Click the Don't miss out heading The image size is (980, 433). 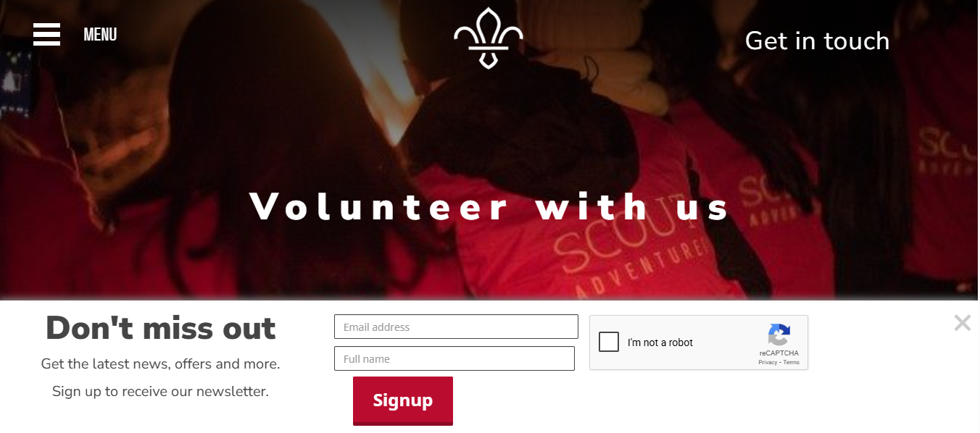point(161,328)
